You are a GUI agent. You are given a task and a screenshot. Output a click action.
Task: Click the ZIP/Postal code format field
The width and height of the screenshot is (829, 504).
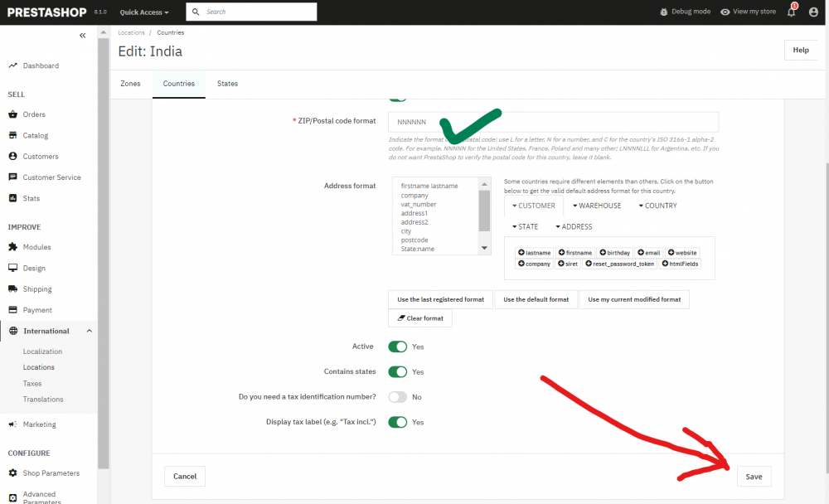[553, 122]
